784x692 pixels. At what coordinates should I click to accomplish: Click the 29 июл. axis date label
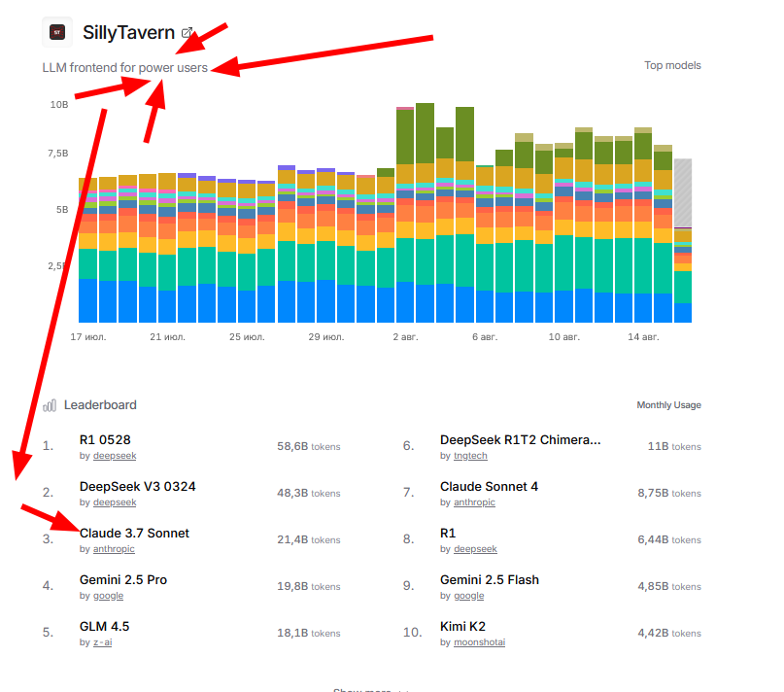pos(326,336)
